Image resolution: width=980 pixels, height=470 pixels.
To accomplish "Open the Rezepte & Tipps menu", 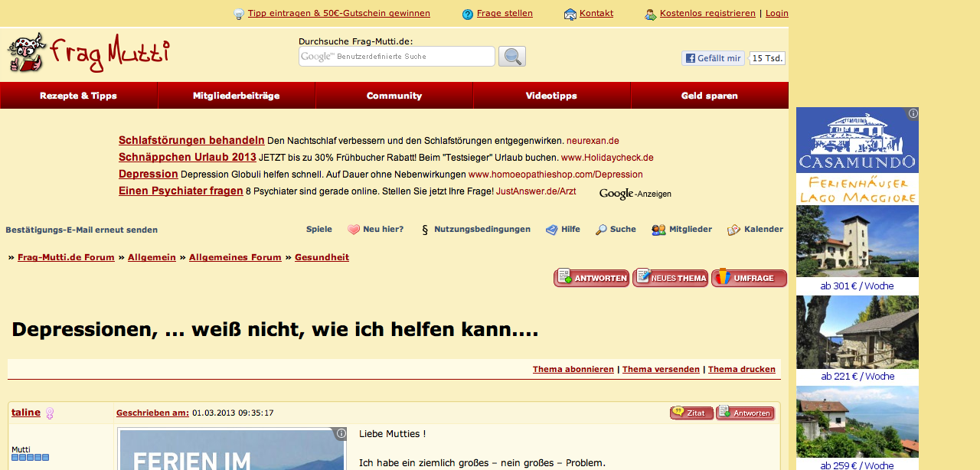I will point(79,96).
